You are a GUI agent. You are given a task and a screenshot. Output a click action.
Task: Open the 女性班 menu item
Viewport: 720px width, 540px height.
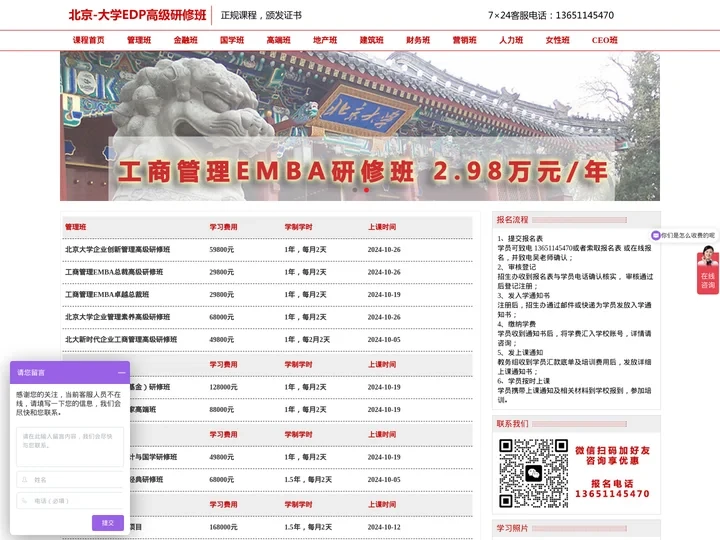tap(557, 40)
